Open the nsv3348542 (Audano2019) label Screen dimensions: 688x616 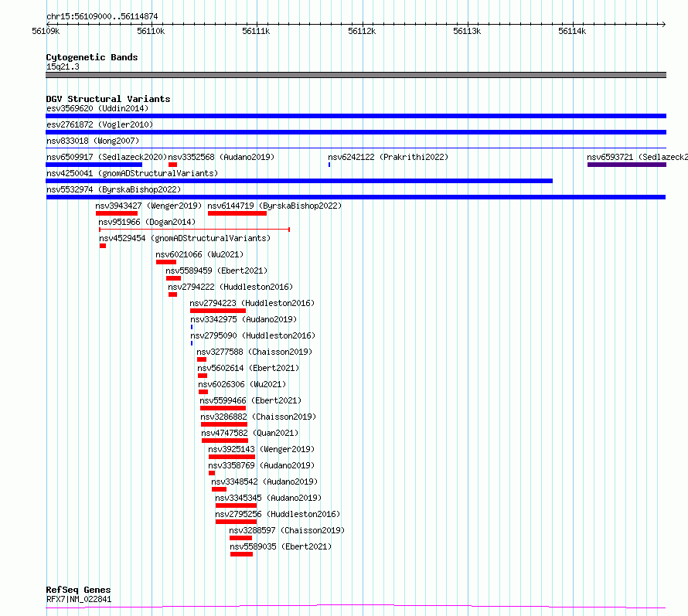point(264,482)
